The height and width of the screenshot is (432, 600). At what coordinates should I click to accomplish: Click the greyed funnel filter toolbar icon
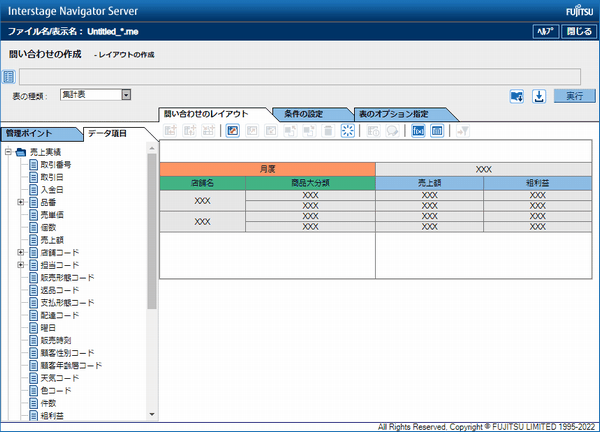tap(463, 131)
